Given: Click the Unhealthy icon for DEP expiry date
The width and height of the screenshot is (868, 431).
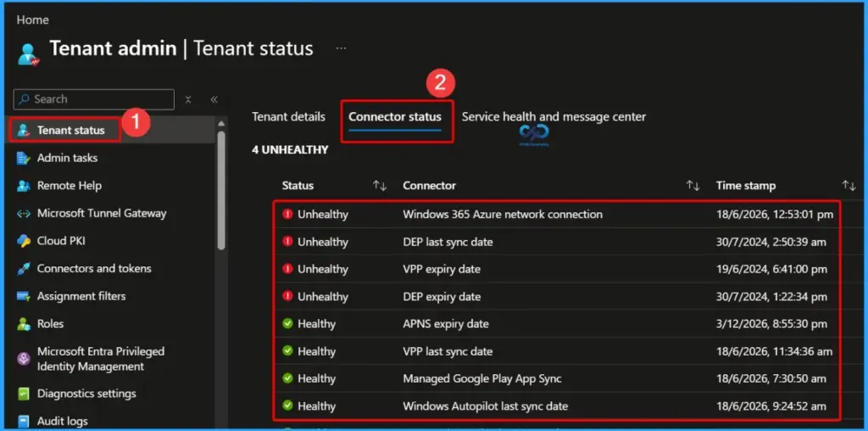Looking at the screenshot, I should 287,296.
